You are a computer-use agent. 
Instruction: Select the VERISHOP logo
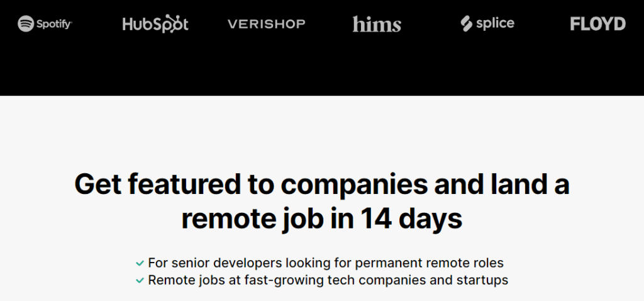(x=266, y=24)
